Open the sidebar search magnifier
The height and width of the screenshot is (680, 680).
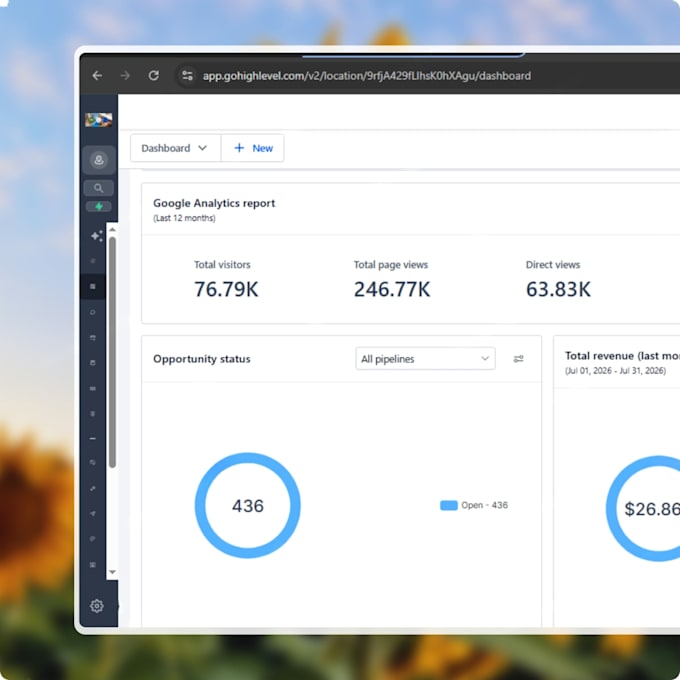tap(99, 188)
